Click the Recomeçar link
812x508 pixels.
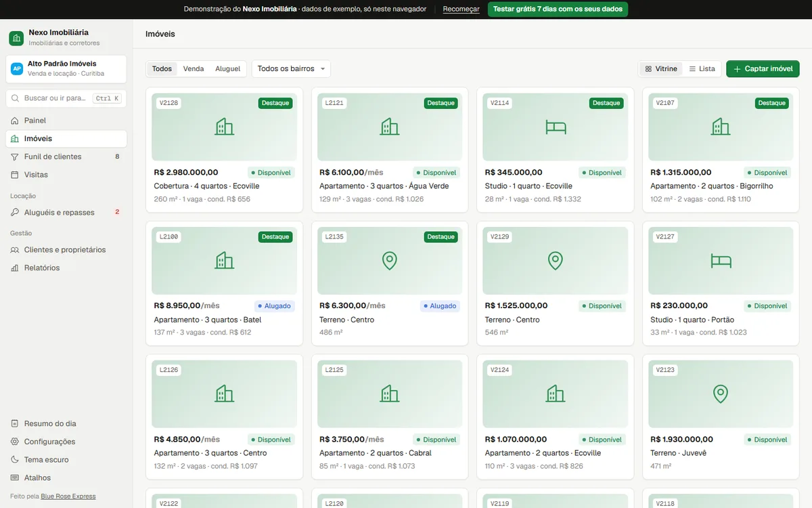coord(461,9)
